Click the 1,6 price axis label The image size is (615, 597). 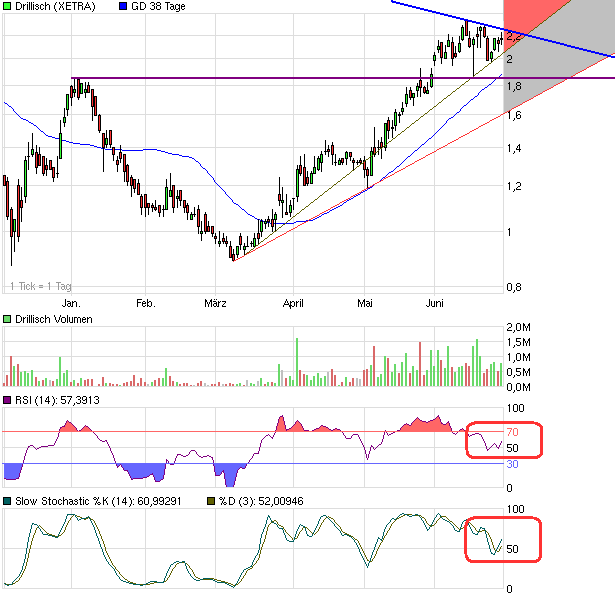514,115
